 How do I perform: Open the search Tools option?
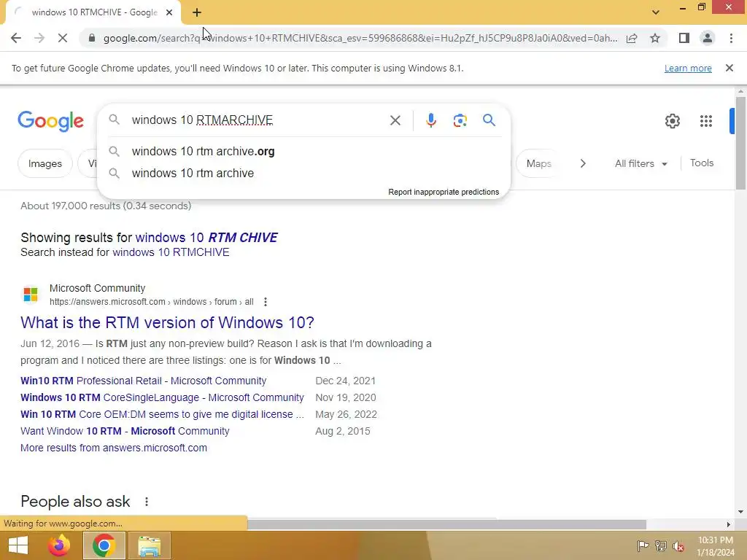(x=702, y=163)
